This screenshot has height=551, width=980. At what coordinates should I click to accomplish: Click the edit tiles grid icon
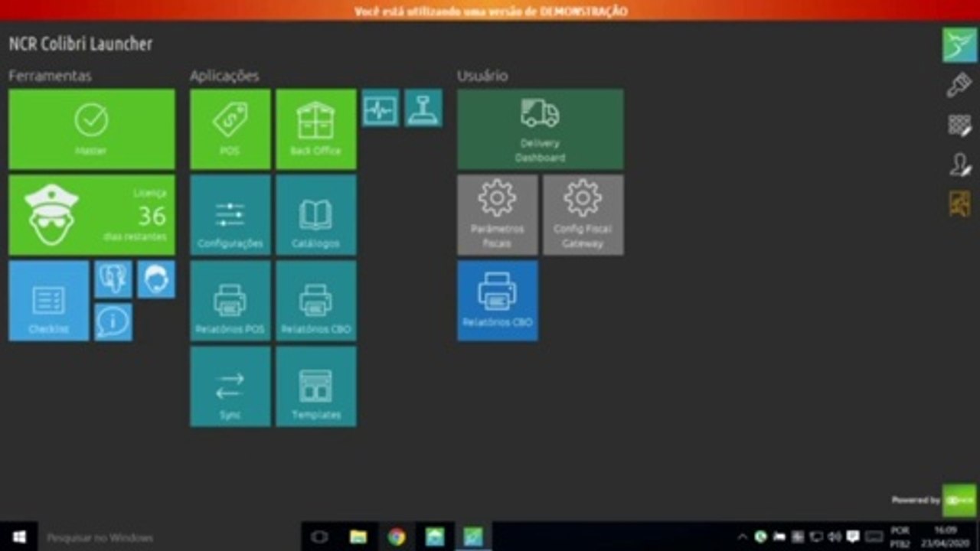click(959, 126)
